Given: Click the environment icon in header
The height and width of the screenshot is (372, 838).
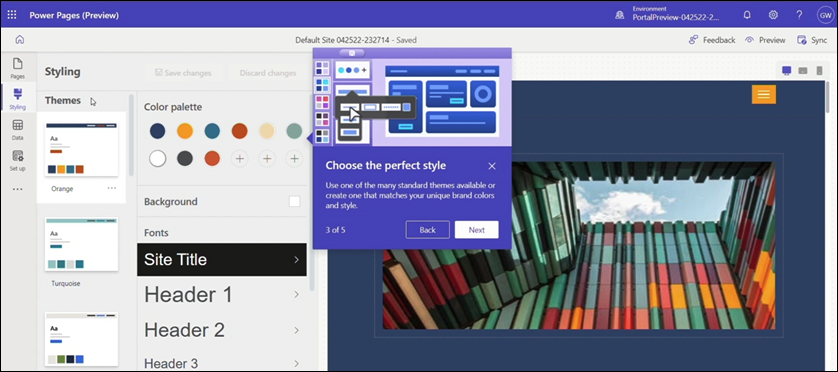Looking at the screenshot, I should tap(620, 16).
